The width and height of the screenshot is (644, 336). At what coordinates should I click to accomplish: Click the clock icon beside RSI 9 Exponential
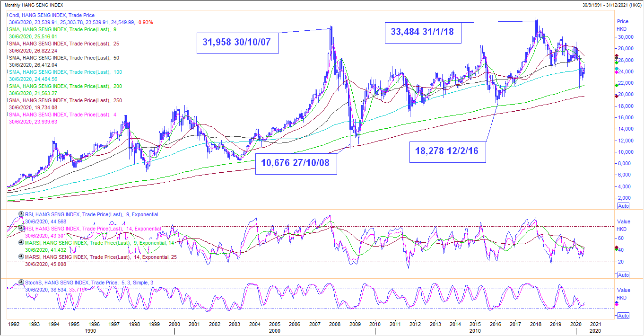[21, 214]
